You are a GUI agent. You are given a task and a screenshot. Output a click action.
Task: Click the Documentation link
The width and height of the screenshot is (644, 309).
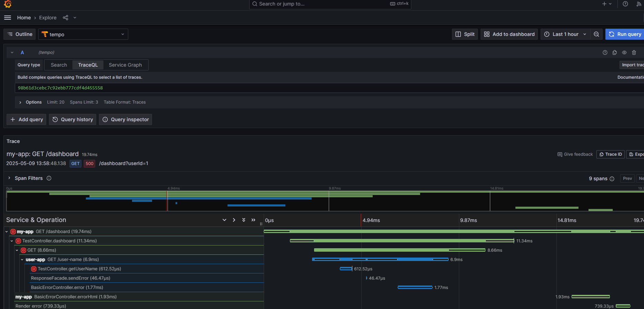[631, 77]
